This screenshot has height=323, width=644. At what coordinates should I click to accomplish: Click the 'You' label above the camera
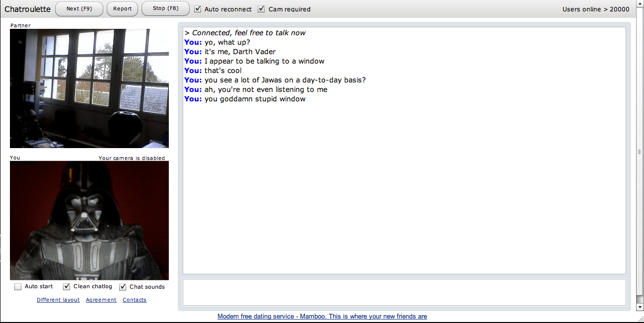15,158
